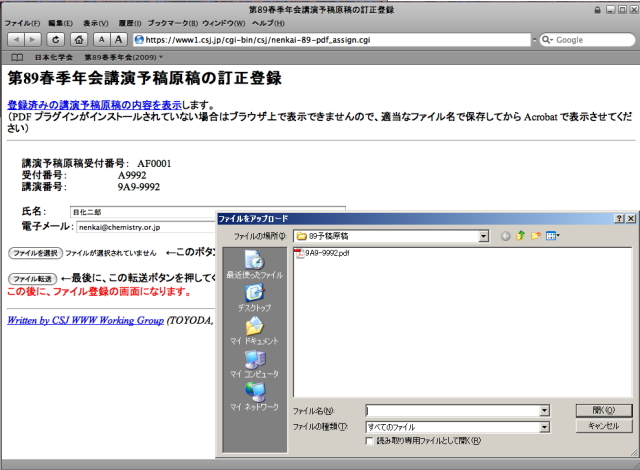
Task: Click the URL address field
Action: (x=332, y=40)
